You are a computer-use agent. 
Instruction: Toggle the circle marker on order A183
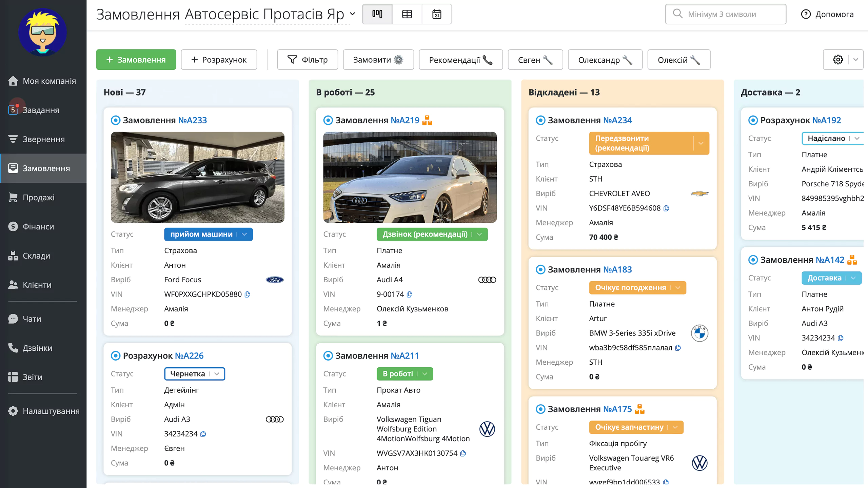(540, 270)
